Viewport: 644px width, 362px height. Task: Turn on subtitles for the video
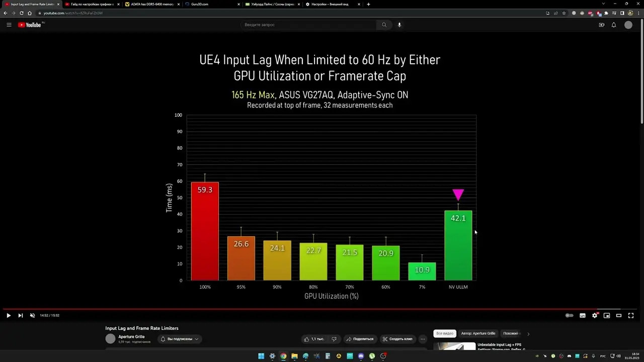click(x=583, y=315)
